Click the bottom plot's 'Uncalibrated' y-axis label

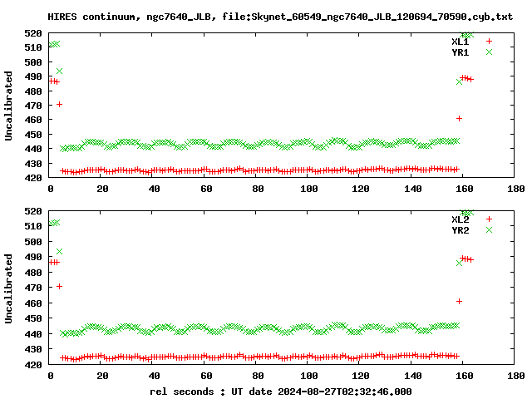point(8,288)
